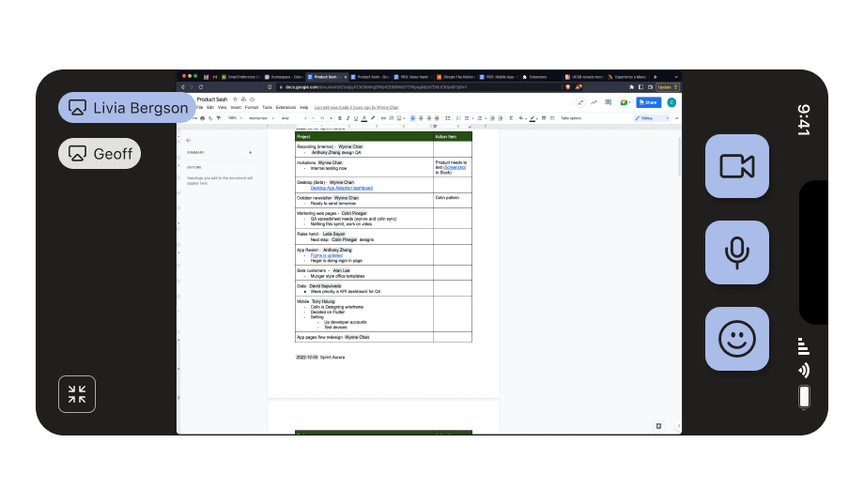Open the Extensions menu in Docs
Image resolution: width=864 pixels, height=504 pixels.
[x=285, y=108]
